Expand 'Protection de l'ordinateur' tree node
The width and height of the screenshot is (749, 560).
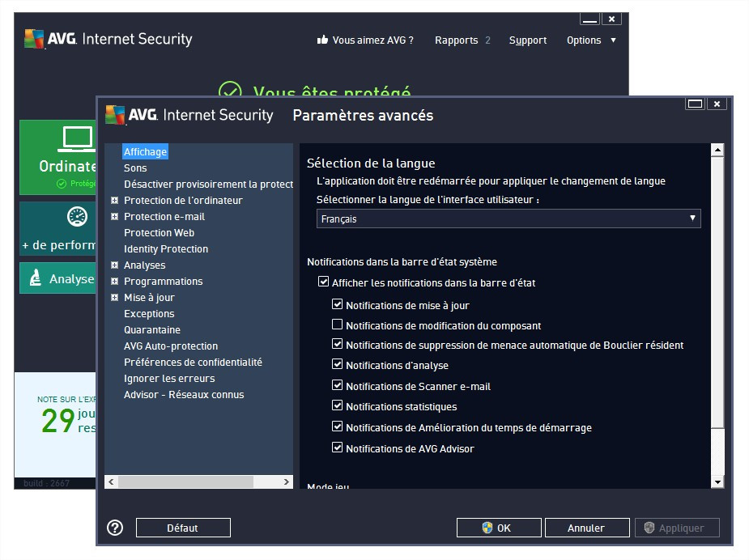[x=115, y=201]
